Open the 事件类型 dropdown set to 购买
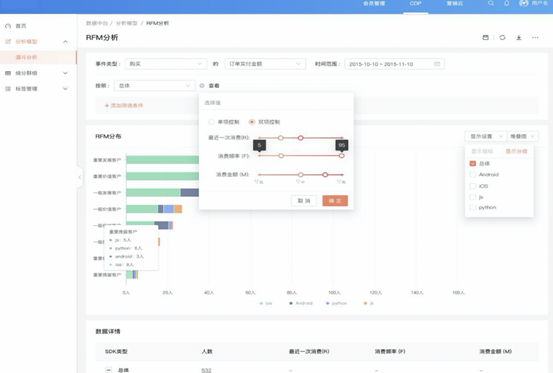 166,64
